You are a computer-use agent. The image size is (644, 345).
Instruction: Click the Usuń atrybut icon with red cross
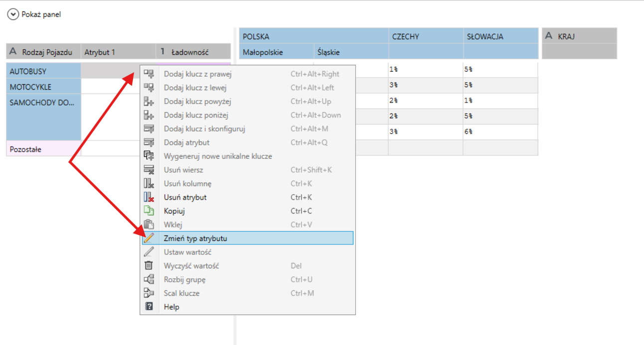coord(149,197)
